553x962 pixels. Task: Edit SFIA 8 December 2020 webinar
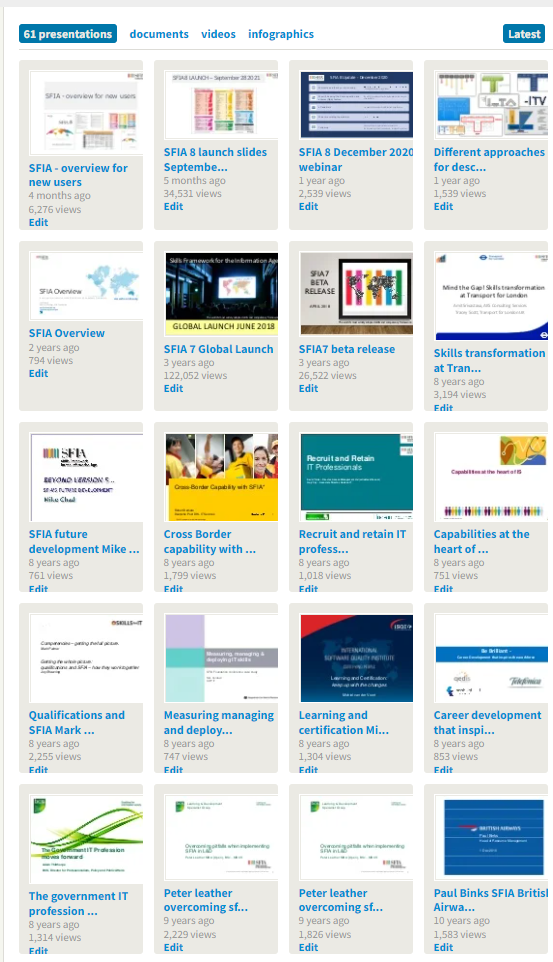tap(308, 206)
